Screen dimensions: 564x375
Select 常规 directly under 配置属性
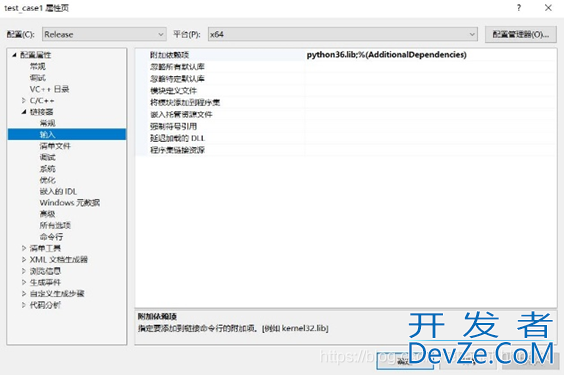click(x=37, y=67)
